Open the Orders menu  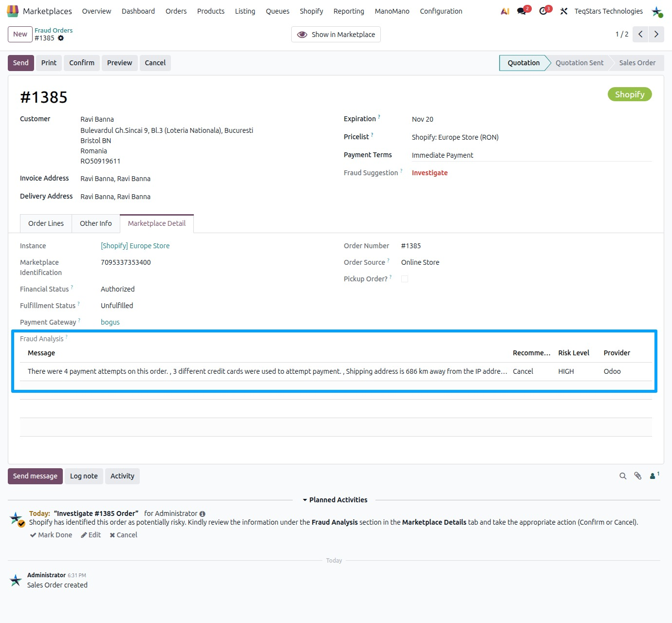coord(176,11)
